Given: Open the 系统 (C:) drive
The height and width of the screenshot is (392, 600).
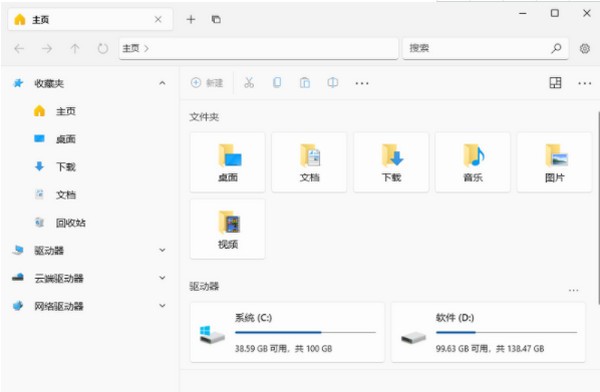Looking at the screenshot, I should pos(287,332).
